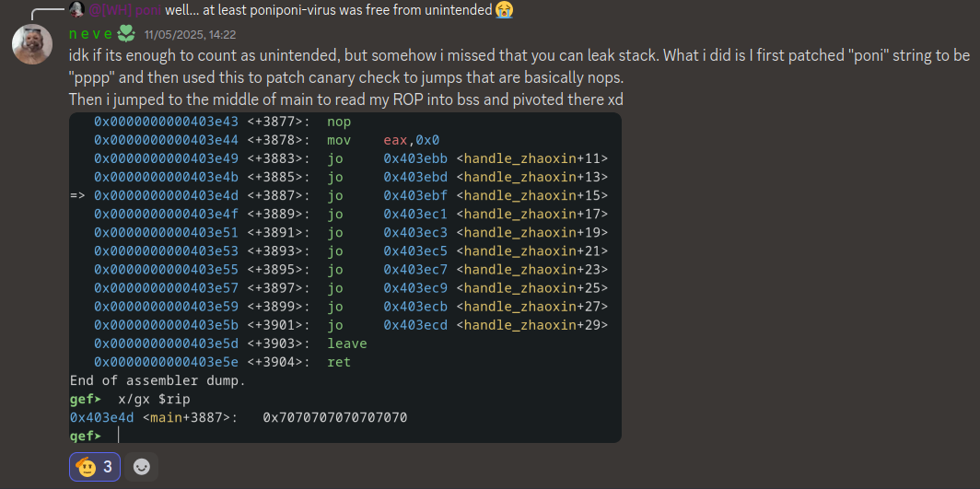This screenshot has width=980, height=489.
Task: Click the salute emoji reaction with count 3
Action: click(x=94, y=467)
